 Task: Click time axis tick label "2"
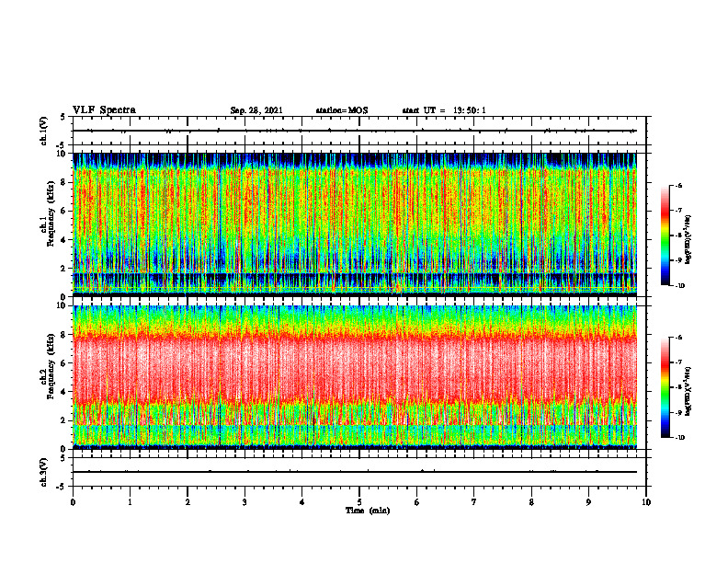[188, 502]
